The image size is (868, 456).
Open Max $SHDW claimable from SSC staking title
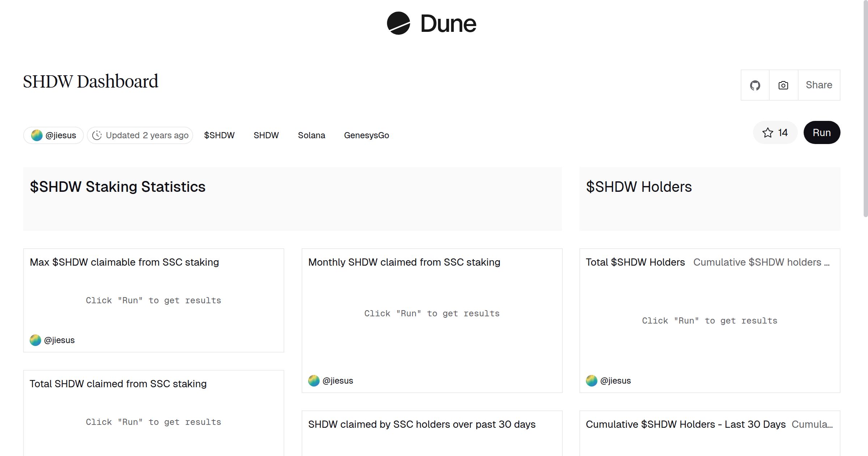point(124,262)
